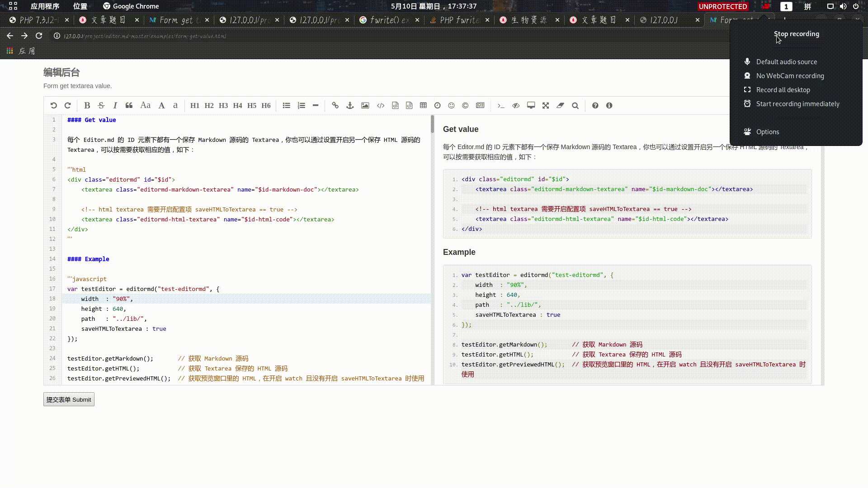Open search in the editor
Viewport: 868px width, 488px height.
pyautogui.click(x=575, y=105)
